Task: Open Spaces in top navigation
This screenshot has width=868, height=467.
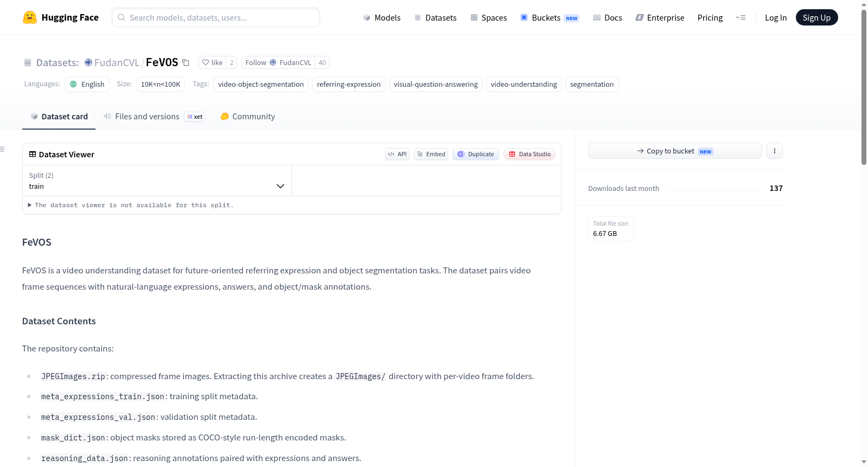Action: pos(488,17)
